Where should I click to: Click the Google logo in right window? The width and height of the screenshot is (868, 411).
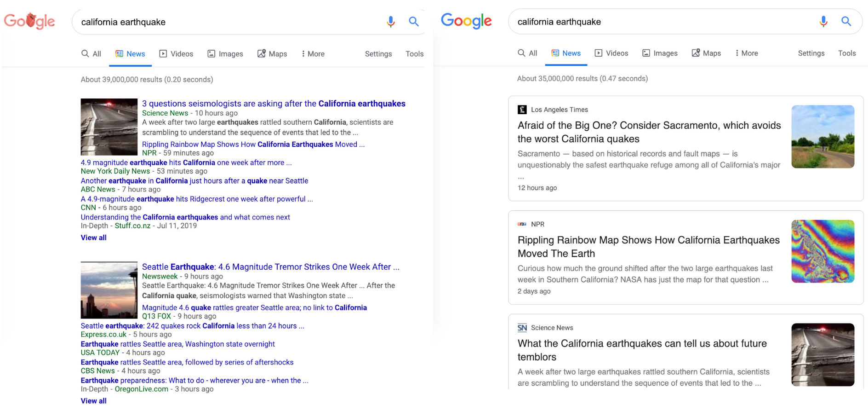(x=466, y=21)
